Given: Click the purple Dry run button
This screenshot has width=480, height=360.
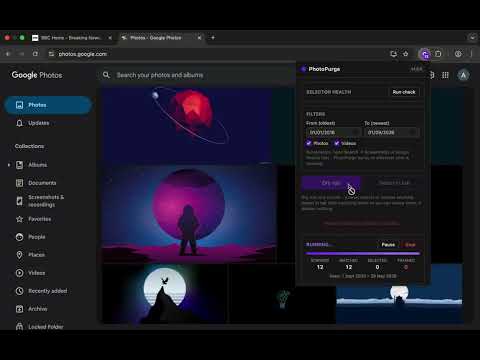Looking at the screenshot, I should (331, 183).
